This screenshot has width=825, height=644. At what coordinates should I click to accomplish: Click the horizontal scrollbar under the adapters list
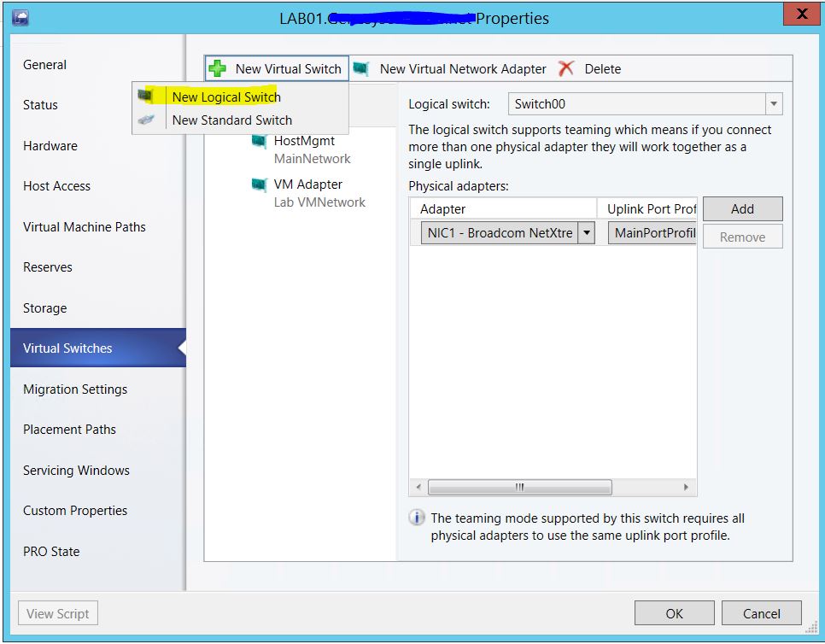[x=521, y=486]
